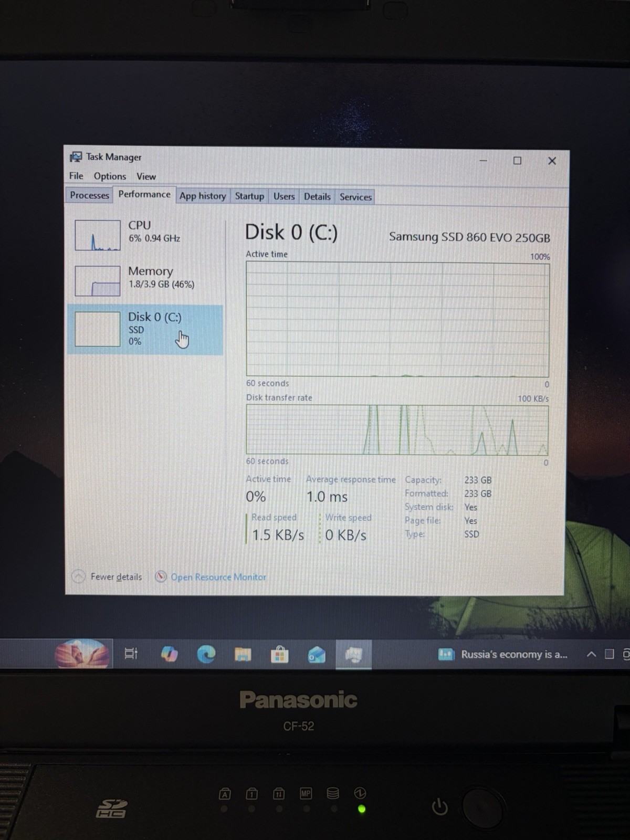Open the Options menu
The width and height of the screenshot is (630, 840).
tap(110, 176)
